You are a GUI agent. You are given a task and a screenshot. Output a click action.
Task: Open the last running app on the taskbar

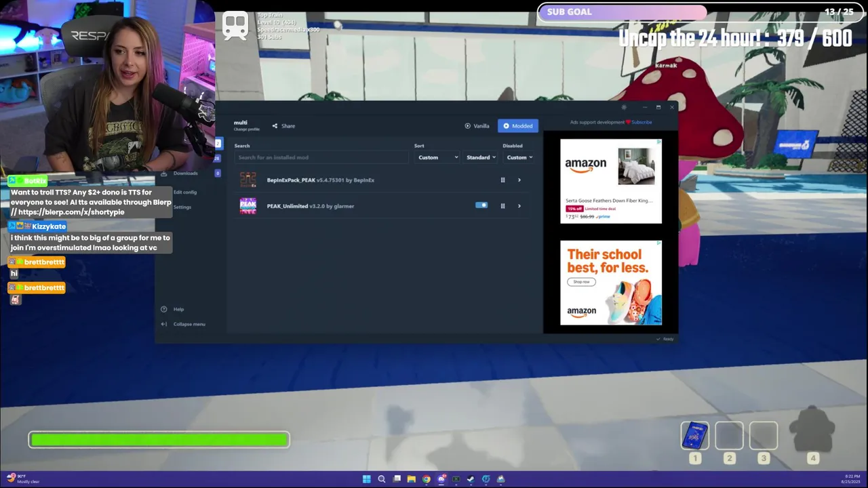pyautogui.click(x=500, y=479)
